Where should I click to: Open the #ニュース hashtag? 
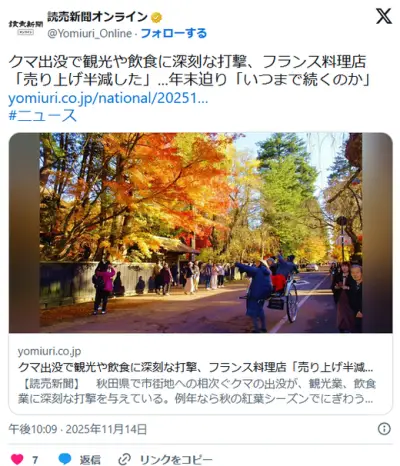point(43,115)
